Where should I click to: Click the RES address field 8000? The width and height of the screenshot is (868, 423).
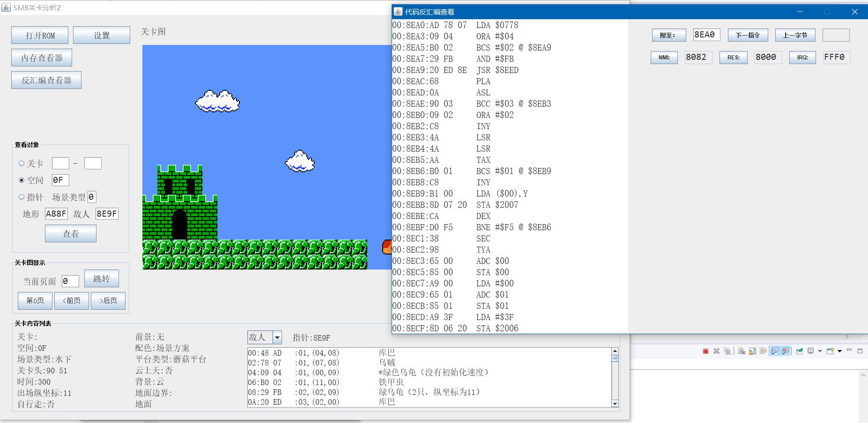[768, 57]
